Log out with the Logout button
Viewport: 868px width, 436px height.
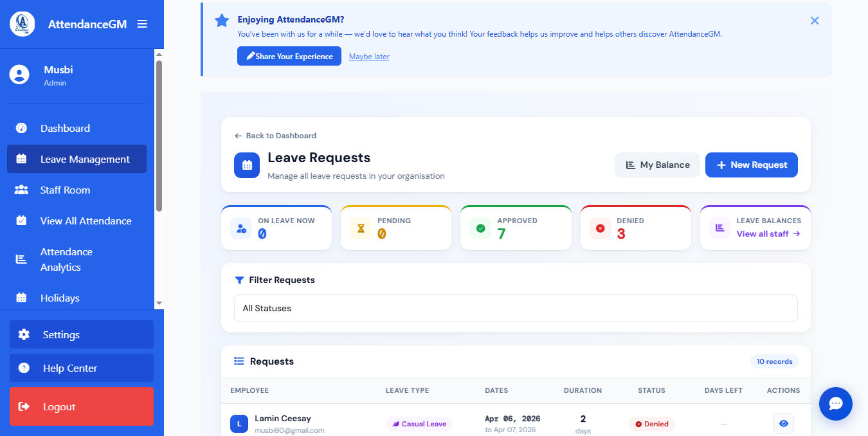(82, 406)
